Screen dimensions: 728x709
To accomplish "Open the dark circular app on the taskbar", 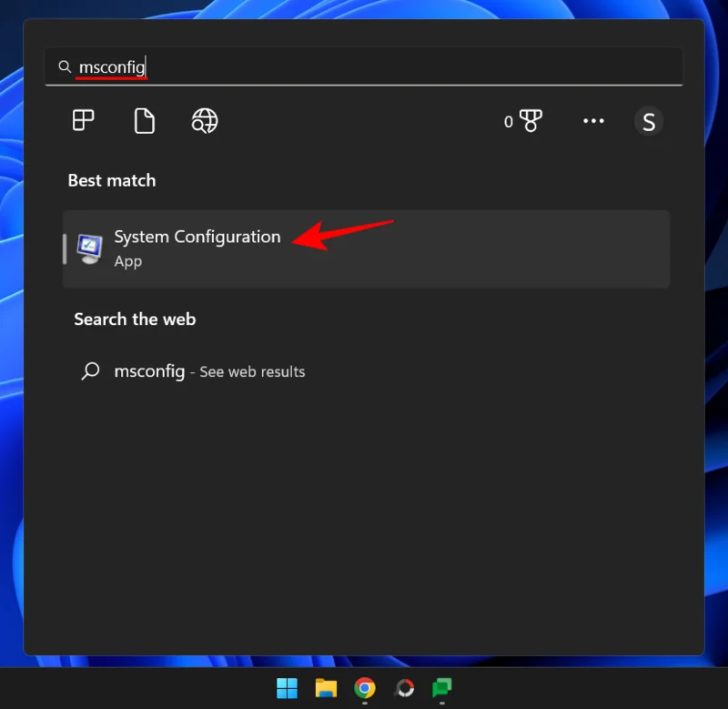I will pos(404,688).
